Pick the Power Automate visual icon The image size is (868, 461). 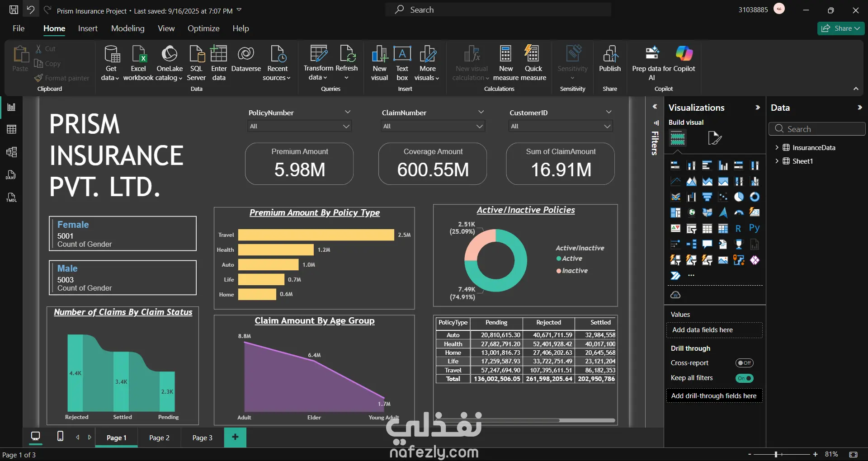tap(675, 276)
